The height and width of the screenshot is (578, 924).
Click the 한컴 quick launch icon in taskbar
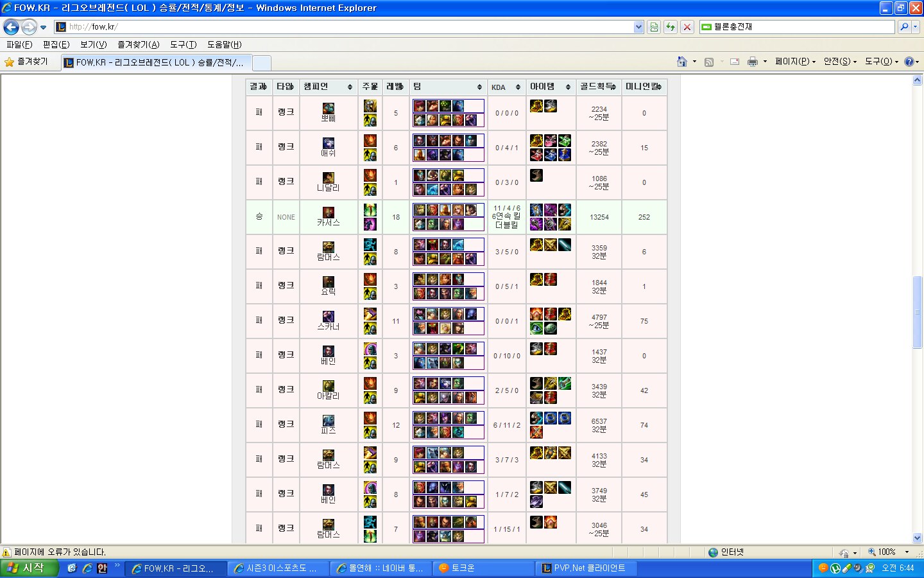[102, 568]
